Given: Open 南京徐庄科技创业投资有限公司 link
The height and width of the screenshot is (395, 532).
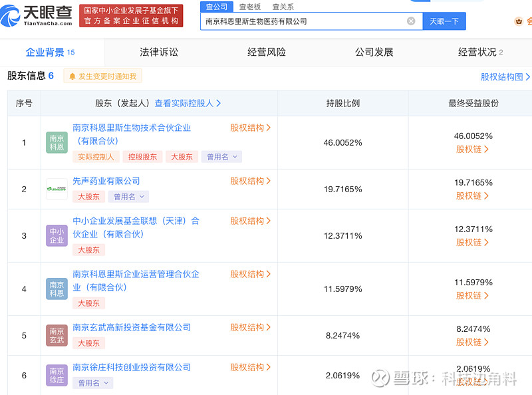Looking at the screenshot, I should point(132,368).
